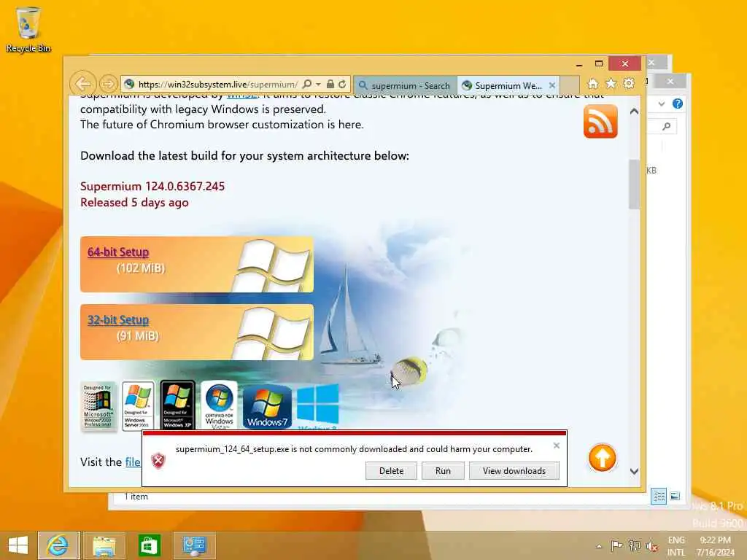
Task: Click the Windows 2000 Professional badge
Action: point(98,406)
